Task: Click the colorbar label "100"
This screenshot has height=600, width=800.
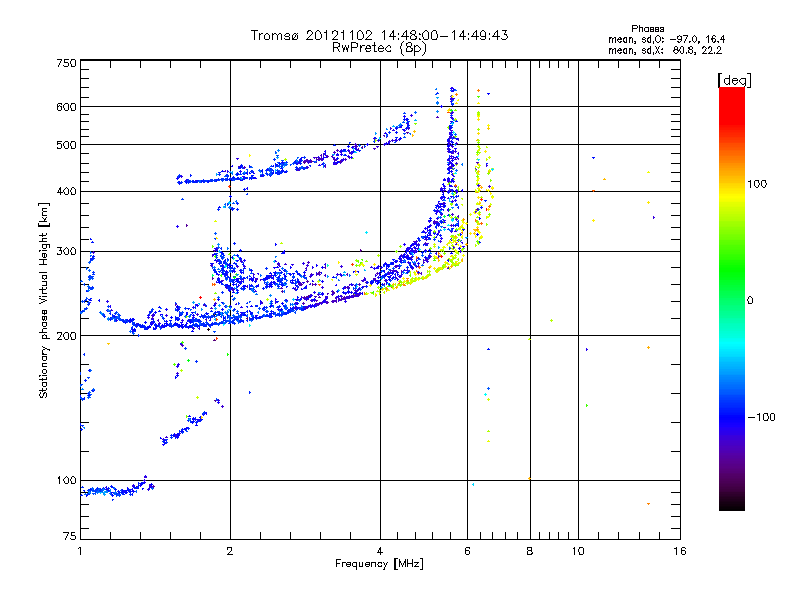Action: click(x=757, y=184)
